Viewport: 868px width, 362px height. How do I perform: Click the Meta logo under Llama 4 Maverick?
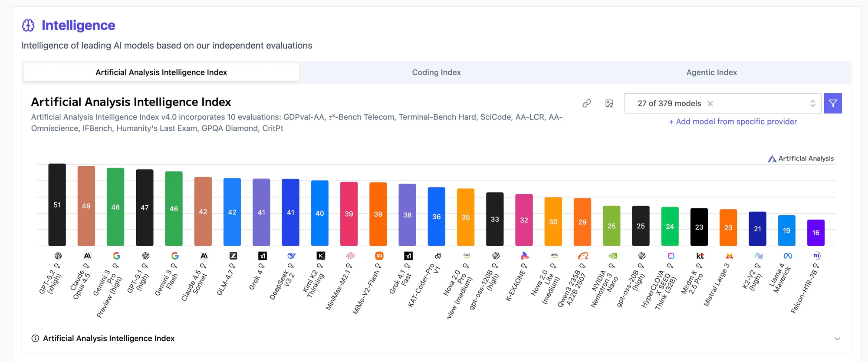(x=788, y=256)
